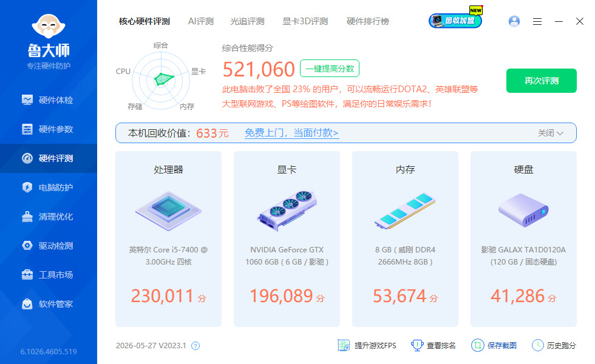Click the 保存截图 crop icon
The image size is (595, 364).
click(477, 345)
